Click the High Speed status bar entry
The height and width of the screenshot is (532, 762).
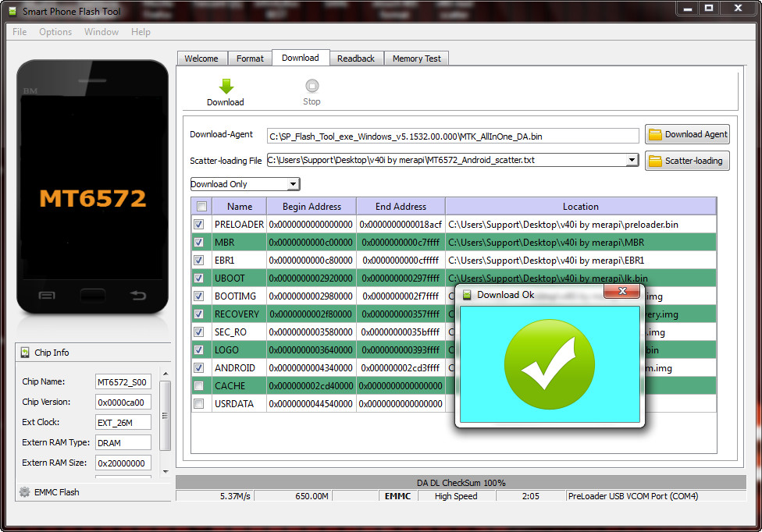pyautogui.click(x=456, y=496)
